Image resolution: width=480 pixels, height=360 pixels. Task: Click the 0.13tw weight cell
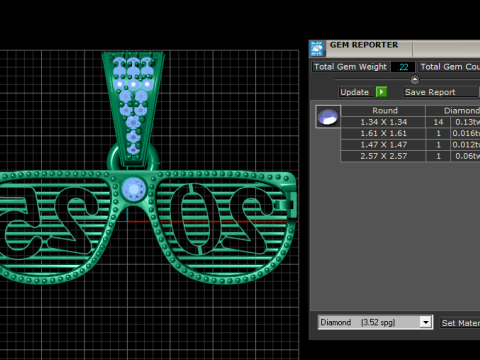(x=466, y=122)
